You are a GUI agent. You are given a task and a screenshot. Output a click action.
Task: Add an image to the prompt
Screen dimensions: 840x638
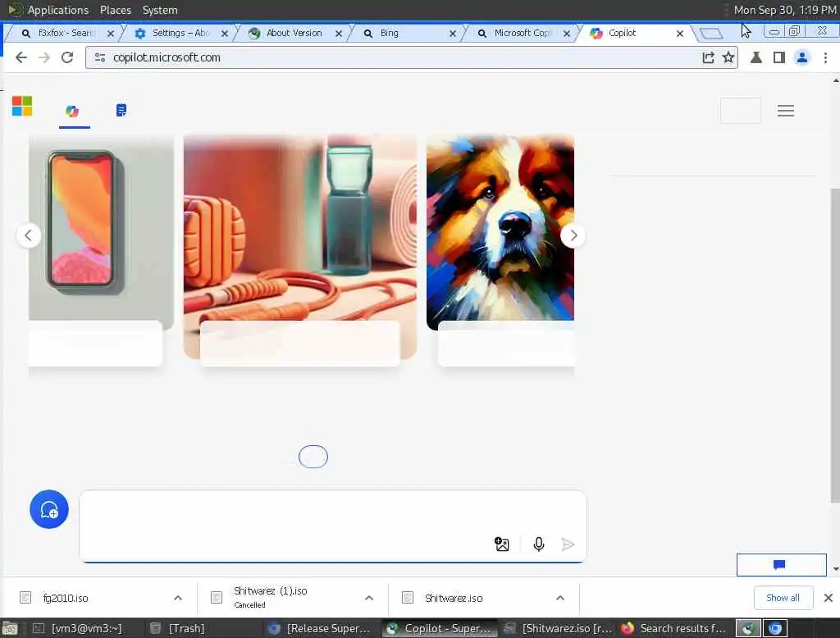(501, 545)
